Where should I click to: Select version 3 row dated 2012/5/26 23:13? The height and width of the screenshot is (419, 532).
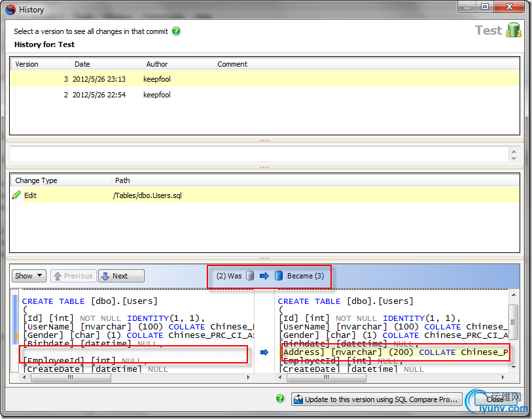(x=264, y=79)
